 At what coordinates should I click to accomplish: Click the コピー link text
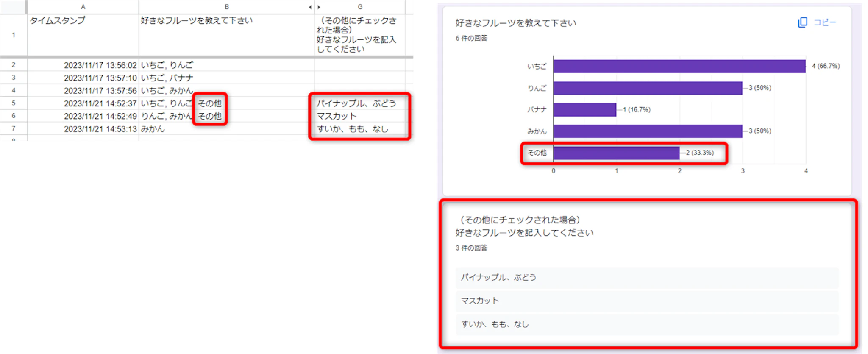[825, 22]
